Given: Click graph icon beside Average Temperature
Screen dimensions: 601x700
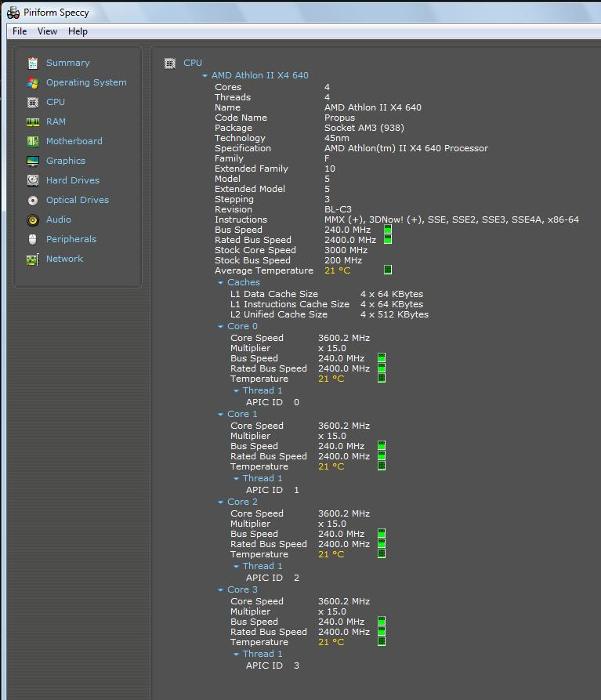Looking at the screenshot, I should pos(388,270).
